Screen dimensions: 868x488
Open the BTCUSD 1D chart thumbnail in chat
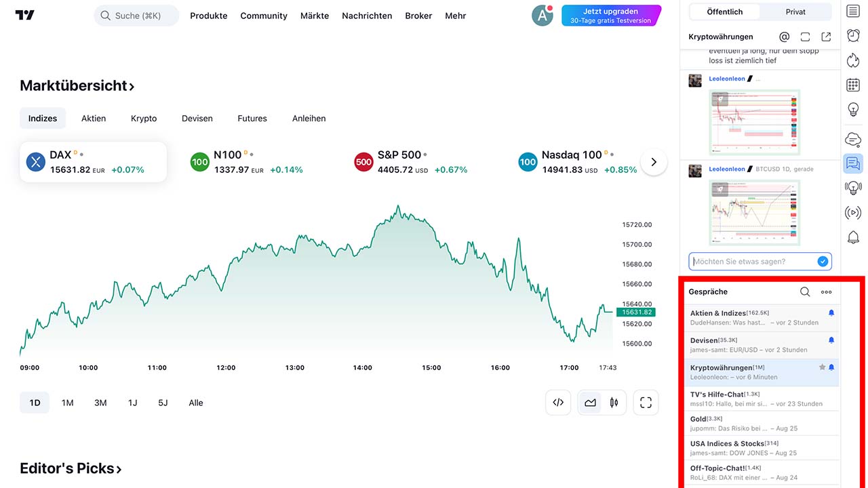pos(755,213)
